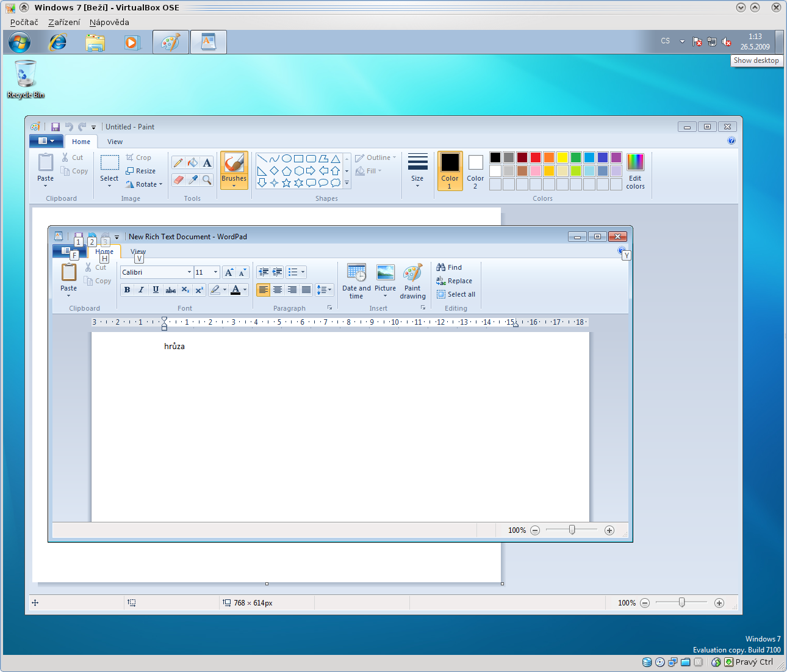Align text right in WordPad
This screenshot has height=672, width=787.
coord(292,290)
